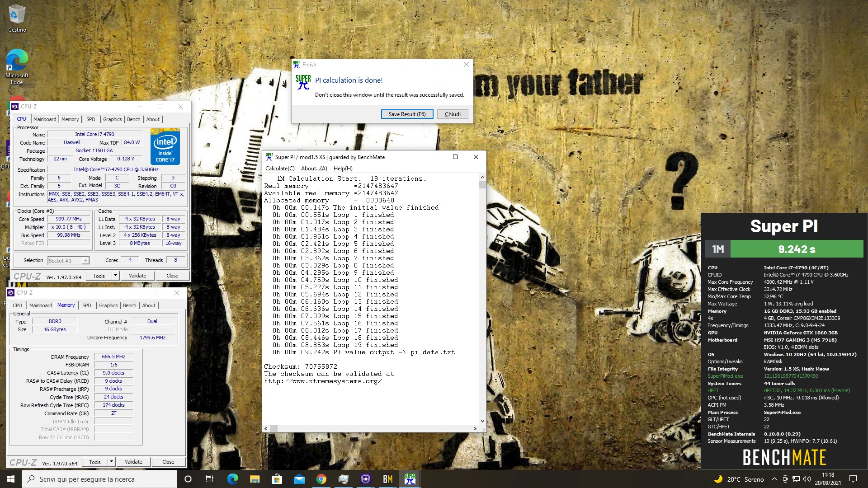The height and width of the screenshot is (488, 868).
Task: Open About tab in top CPU-Z
Action: (x=153, y=119)
